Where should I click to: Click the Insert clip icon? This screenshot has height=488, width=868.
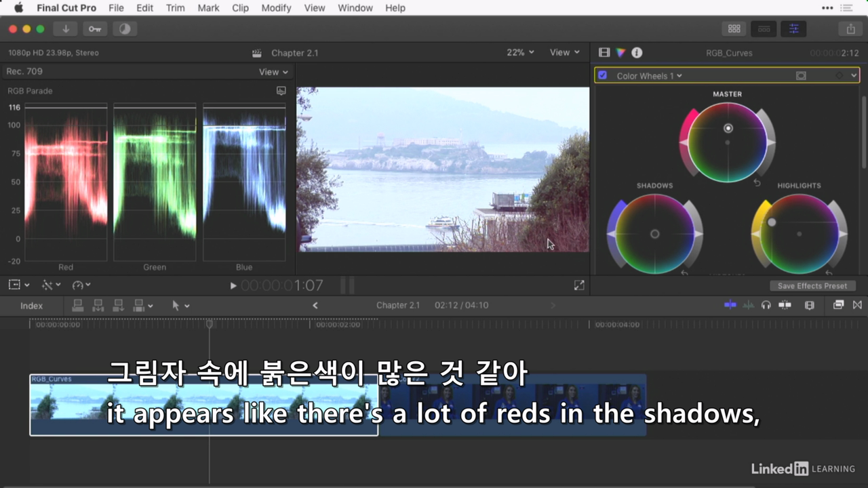click(98, 306)
